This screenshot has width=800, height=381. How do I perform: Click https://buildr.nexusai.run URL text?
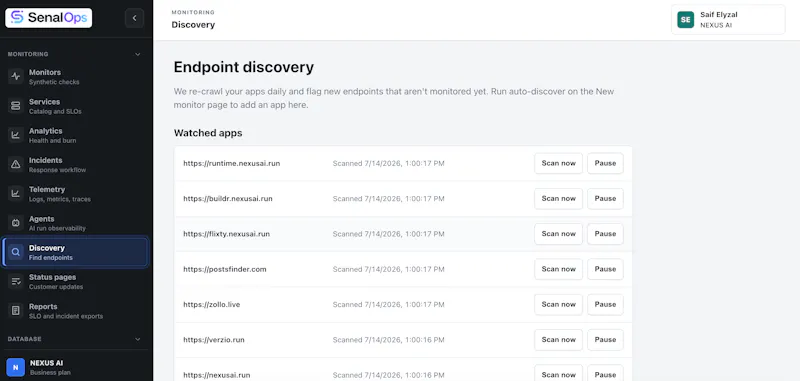click(228, 198)
